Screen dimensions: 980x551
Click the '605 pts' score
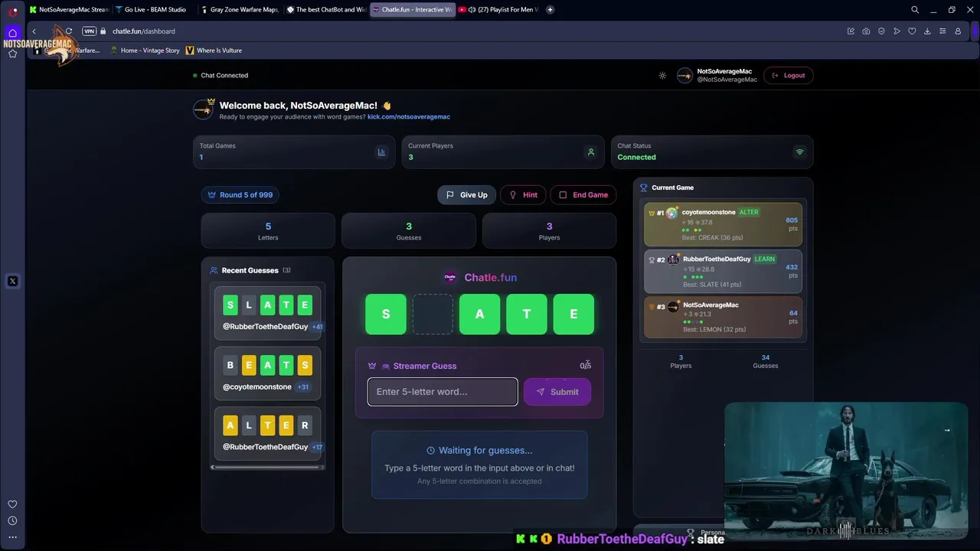pyautogui.click(x=792, y=224)
